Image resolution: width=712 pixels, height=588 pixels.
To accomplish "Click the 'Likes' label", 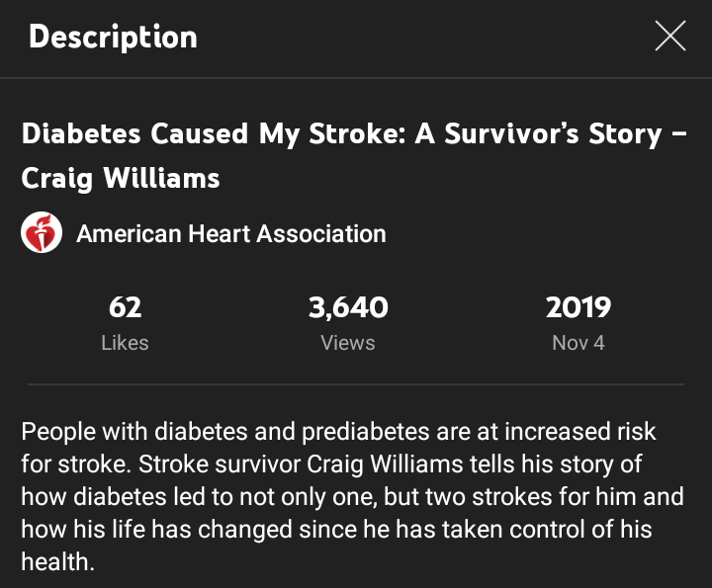I will [125, 343].
